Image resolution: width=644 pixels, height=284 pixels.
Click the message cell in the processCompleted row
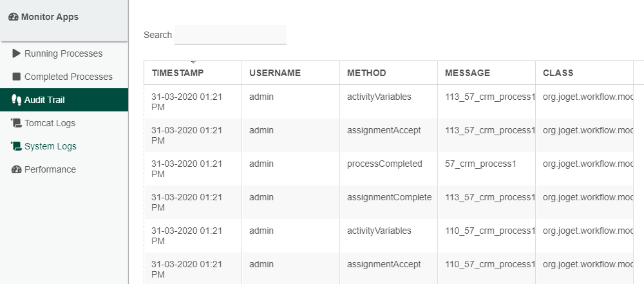pyautogui.click(x=480, y=164)
